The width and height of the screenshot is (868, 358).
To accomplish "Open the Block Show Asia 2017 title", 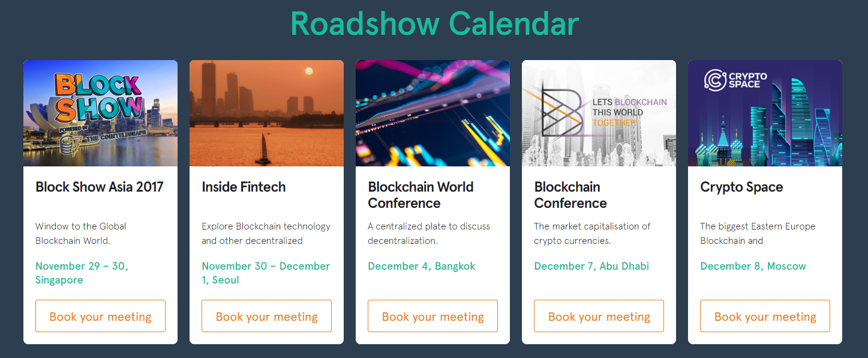I will [100, 187].
